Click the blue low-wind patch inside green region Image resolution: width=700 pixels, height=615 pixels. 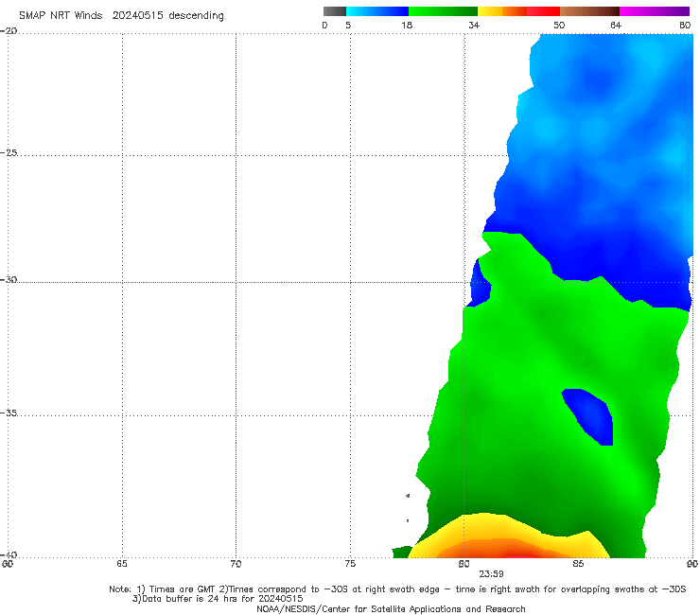[590, 415]
